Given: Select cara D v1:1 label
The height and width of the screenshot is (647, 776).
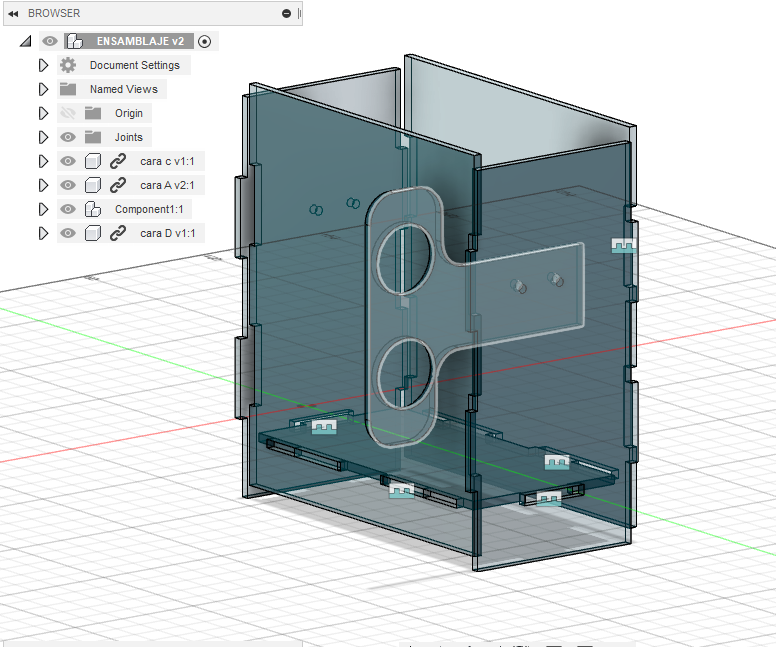Looking at the screenshot, I should point(168,233).
